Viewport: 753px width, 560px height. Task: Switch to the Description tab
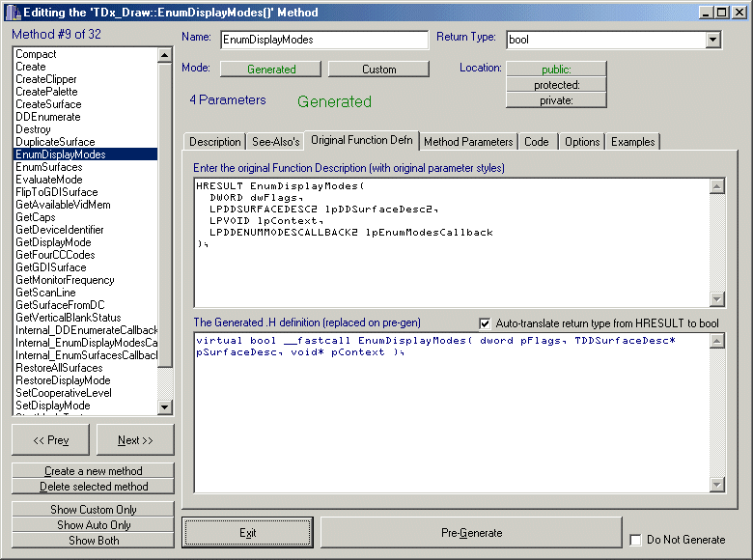tap(214, 142)
